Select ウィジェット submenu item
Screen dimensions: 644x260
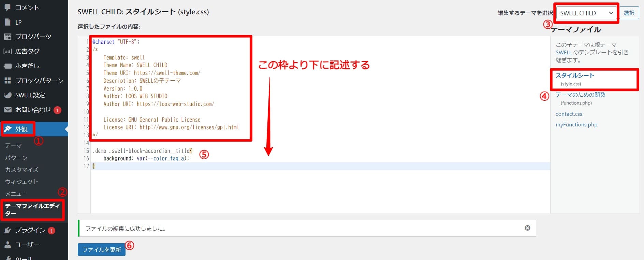point(21,182)
